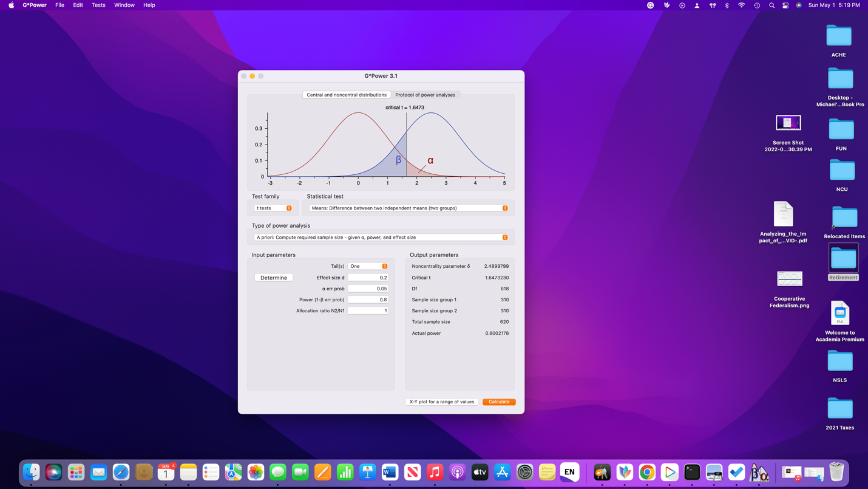Open the Tail(s) dropdown
This screenshot has width=868, height=489.
click(x=368, y=266)
